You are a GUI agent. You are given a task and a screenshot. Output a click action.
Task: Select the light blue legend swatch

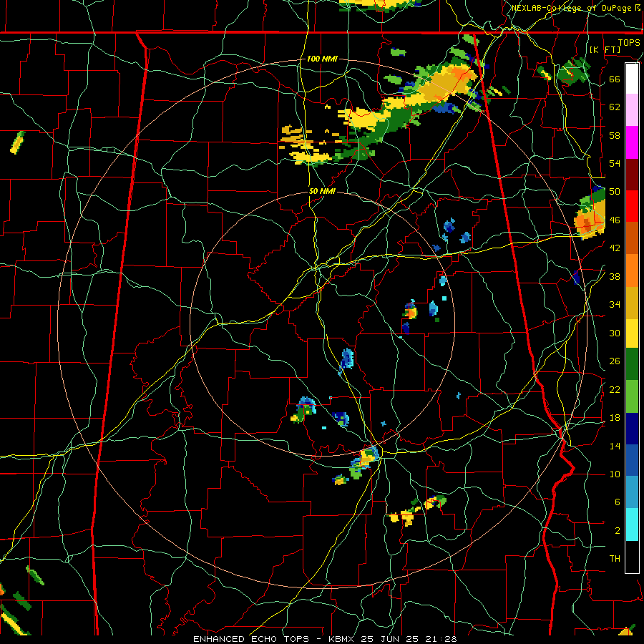pos(632,492)
